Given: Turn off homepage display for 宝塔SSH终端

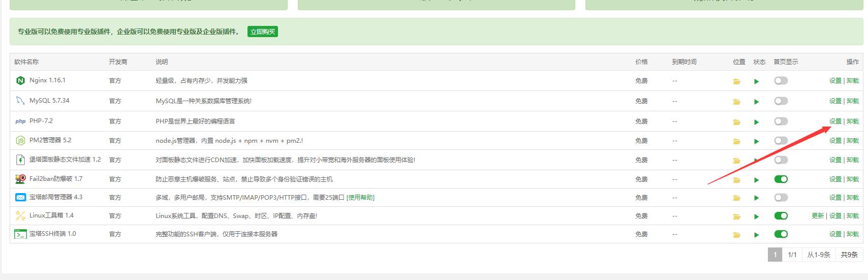Looking at the screenshot, I should [x=781, y=234].
